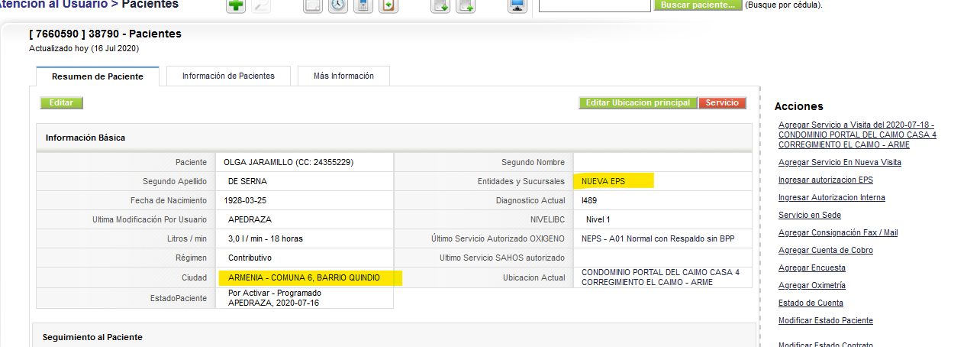Click the page download green arrow icon
The width and height of the screenshot is (980, 347).
[440, 5]
